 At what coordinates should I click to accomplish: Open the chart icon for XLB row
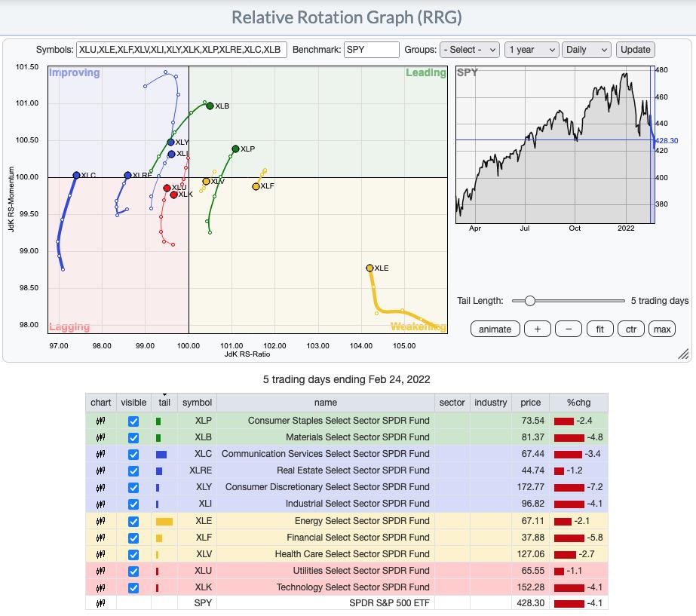point(101,437)
